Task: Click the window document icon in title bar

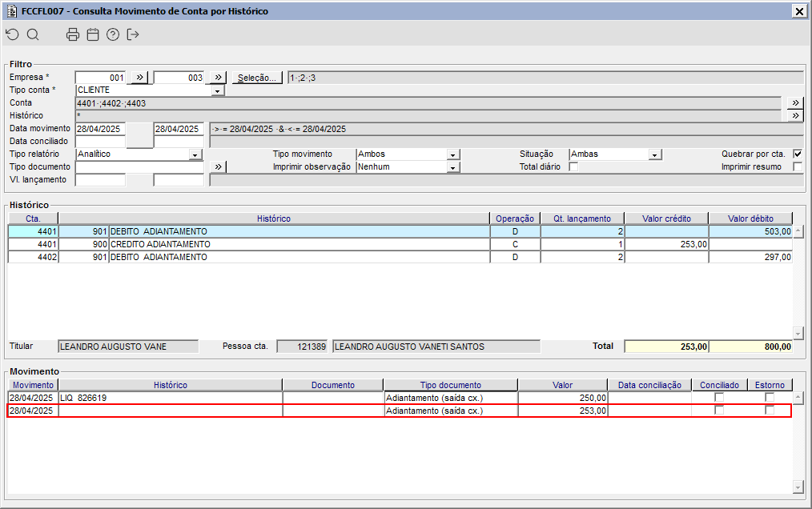Action: (x=11, y=11)
